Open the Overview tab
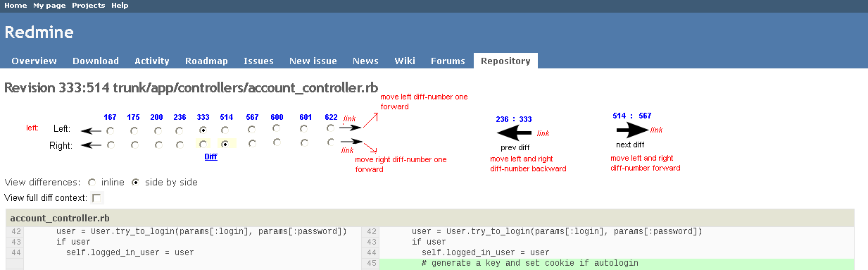The width and height of the screenshot is (868, 270). point(34,61)
